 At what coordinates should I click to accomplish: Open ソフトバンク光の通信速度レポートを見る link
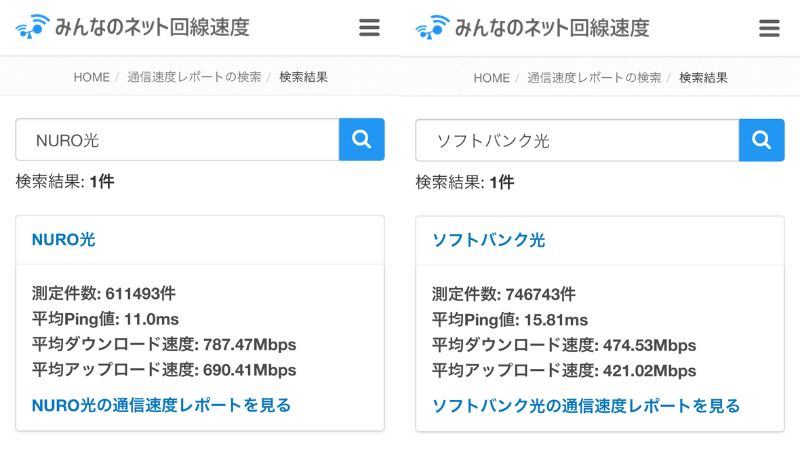coord(586,406)
